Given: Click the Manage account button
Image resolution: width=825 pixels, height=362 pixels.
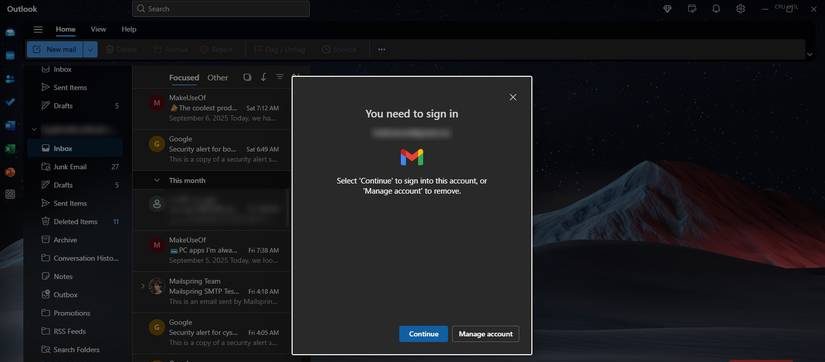Looking at the screenshot, I should tap(486, 334).
